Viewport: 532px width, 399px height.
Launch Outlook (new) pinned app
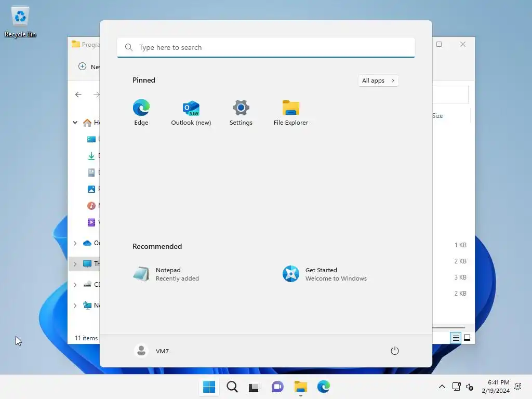click(x=191, y=113)
